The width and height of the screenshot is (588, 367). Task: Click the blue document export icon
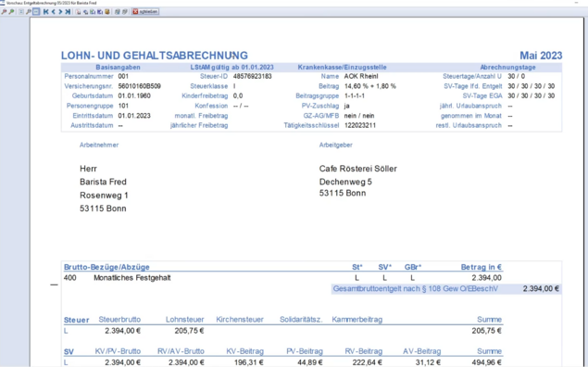(100, 12)
